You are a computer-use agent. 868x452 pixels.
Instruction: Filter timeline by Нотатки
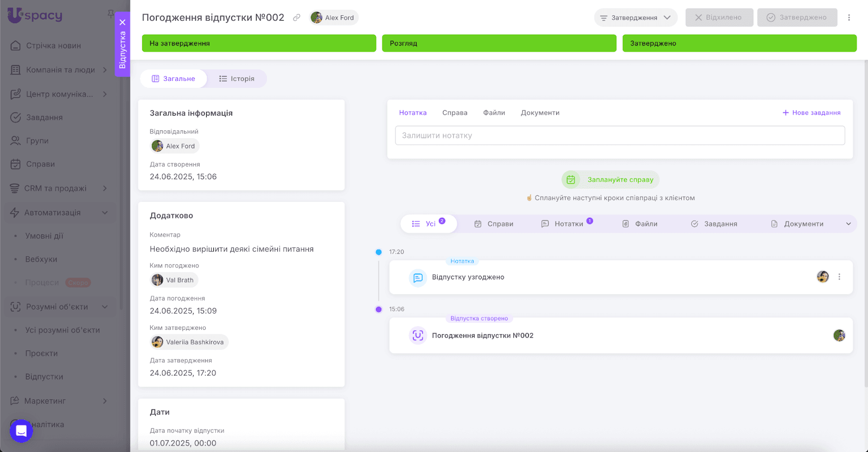[x=567, y=224]
